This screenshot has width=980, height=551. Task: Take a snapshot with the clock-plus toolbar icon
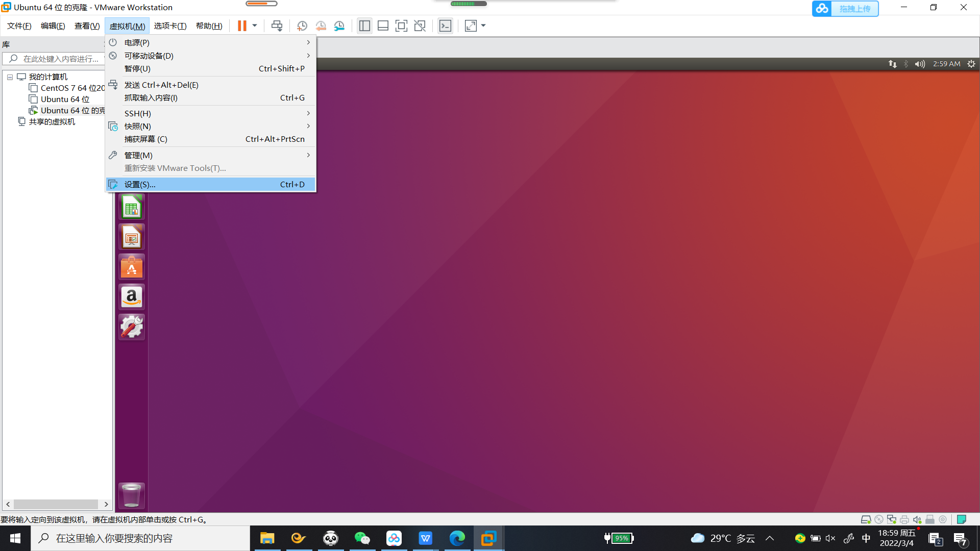302,26
